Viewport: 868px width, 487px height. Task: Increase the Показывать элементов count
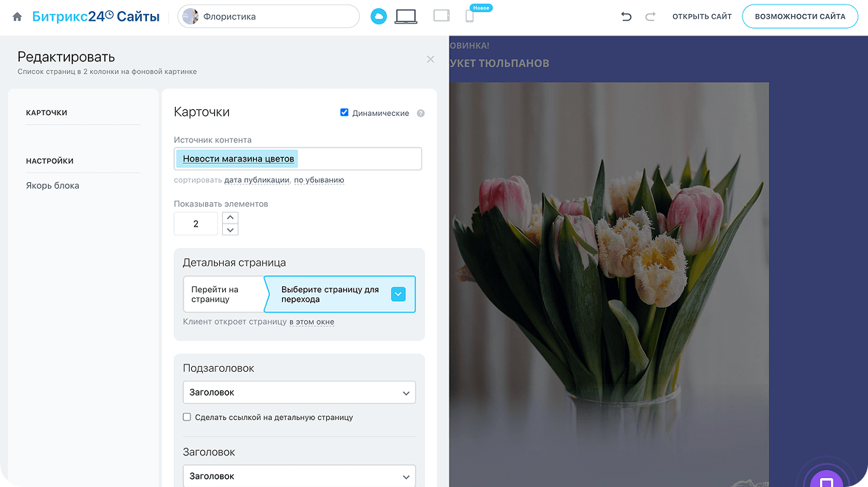click(x=230, y=218)
